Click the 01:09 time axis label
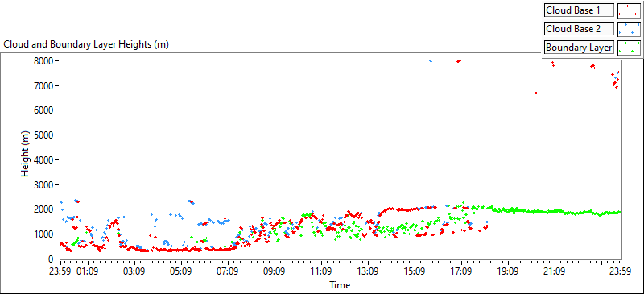Viewport: 644px width, 294px height. point(88,271)
